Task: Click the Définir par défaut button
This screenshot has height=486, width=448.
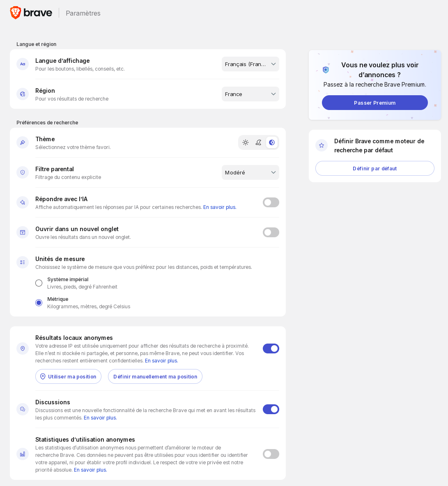Action: (375, 168)
